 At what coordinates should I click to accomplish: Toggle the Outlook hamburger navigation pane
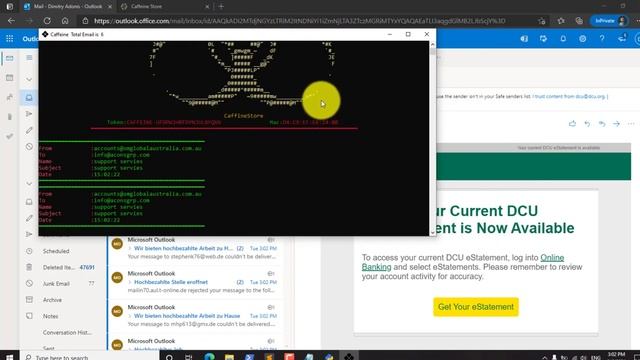[x=29, y=58]
